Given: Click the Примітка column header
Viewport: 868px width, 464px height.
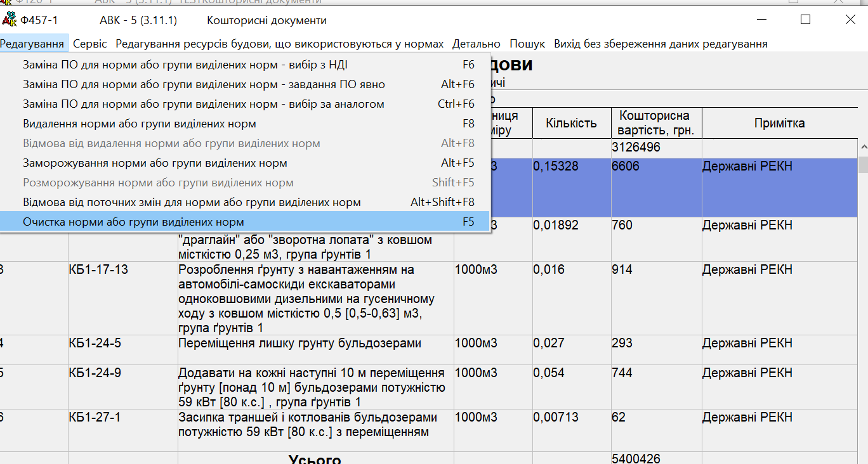Looking at the screenshot, I should [x=779, y=123].
